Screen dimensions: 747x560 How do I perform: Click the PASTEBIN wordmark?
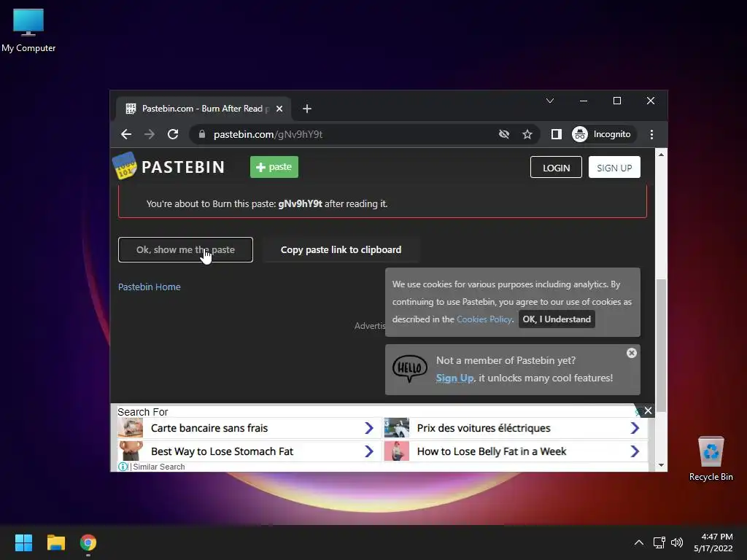click(x=183, y=167)
